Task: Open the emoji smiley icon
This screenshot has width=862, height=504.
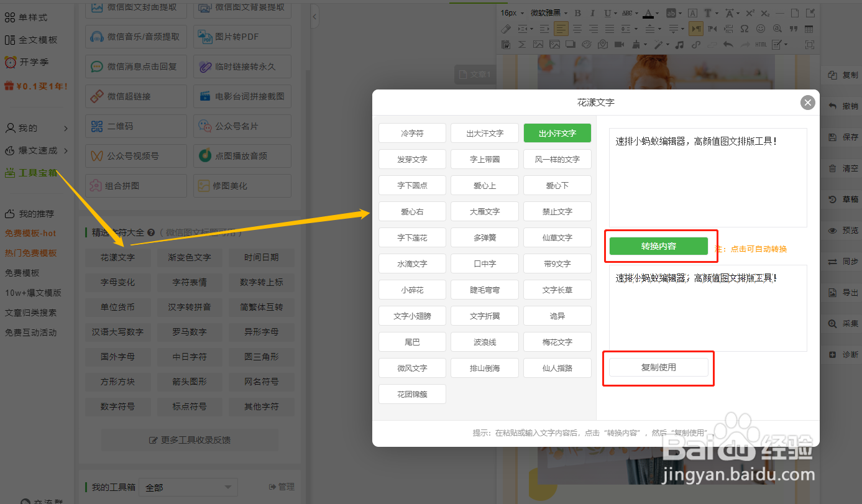Action: (761, 29)
